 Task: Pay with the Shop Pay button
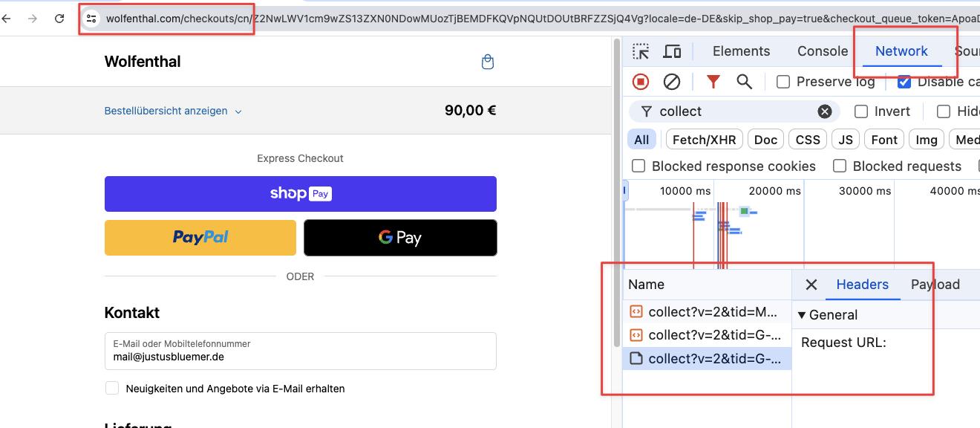(300, 194)
